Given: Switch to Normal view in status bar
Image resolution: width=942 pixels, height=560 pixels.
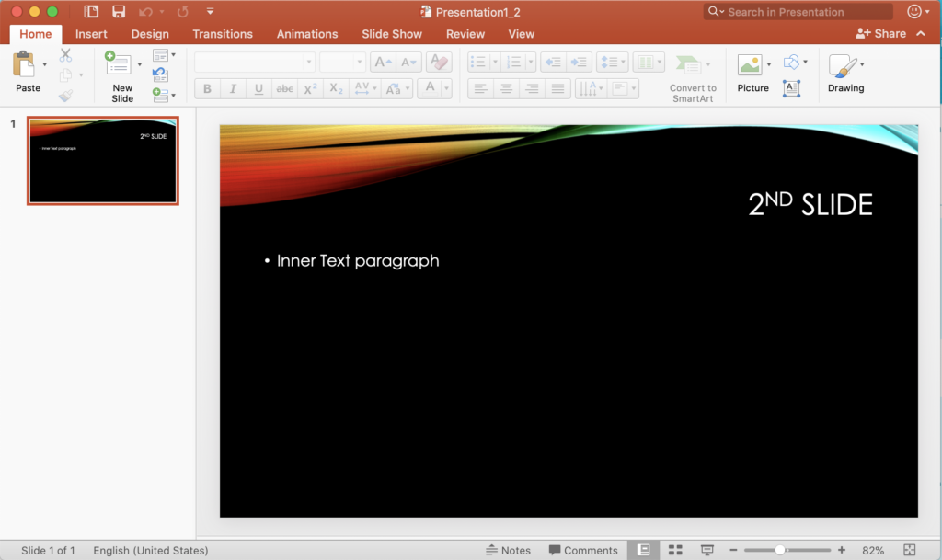Looking at the screenshot, I should 643,550.
